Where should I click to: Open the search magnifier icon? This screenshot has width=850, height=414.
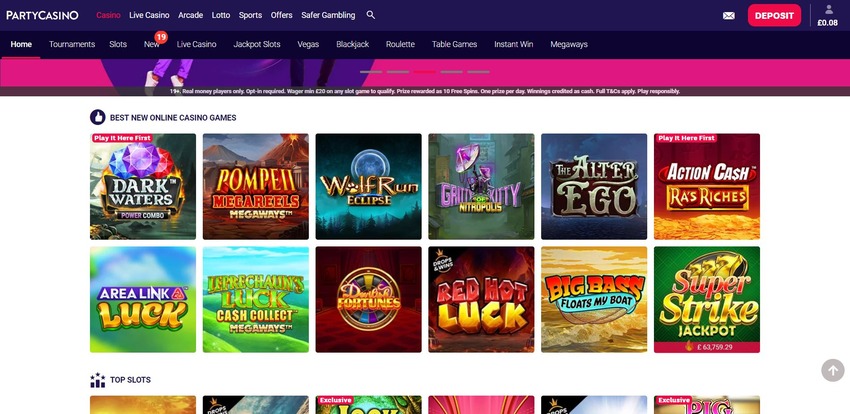[371, 15]
